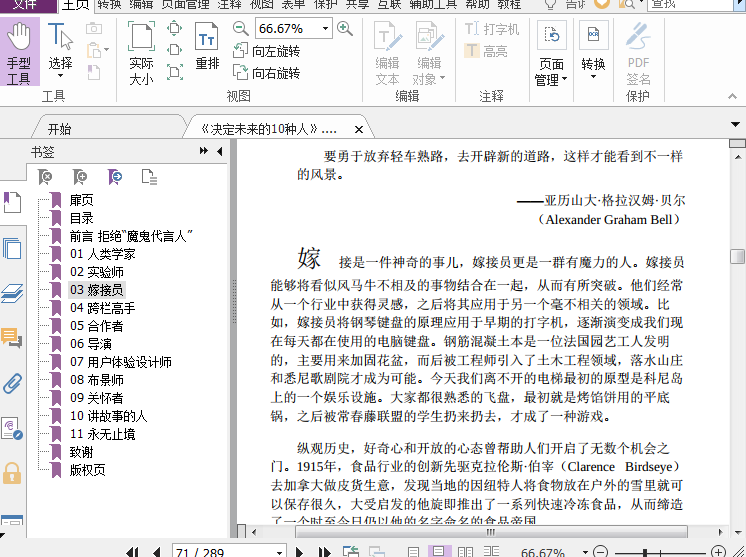Open the Comment (注释) ribbon tab
The image size is (746, 557).
(x=230, y=5)
